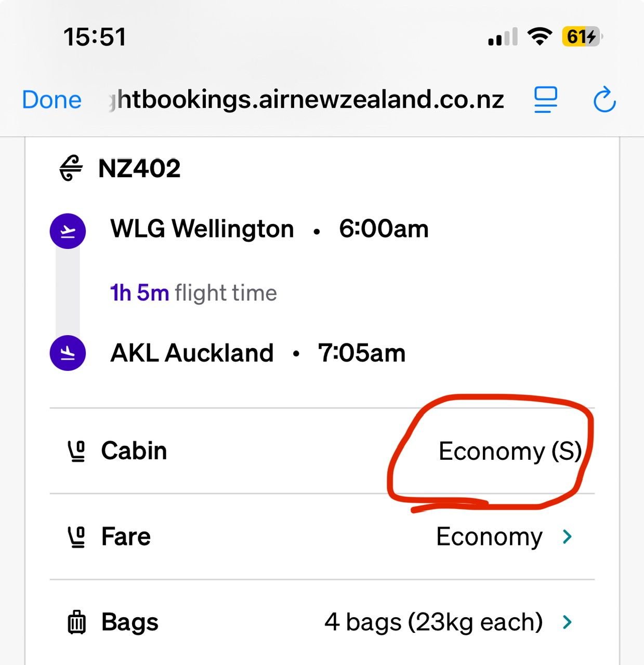Screen dimensions: 644x665
Task: Reload the page with refresh icon
Action: pyautogui.click(x=604, y=100)
